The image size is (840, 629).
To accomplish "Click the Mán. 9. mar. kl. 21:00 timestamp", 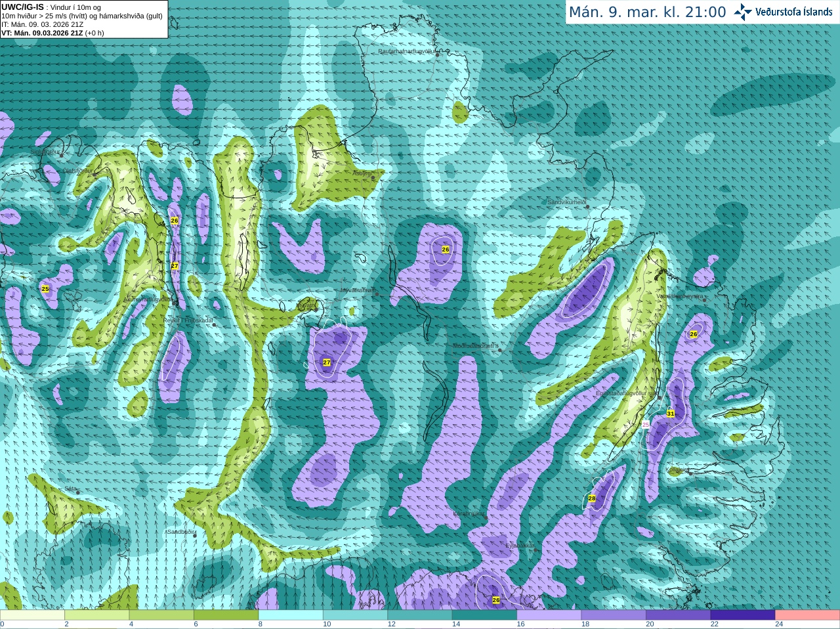I will coord(647,12).
